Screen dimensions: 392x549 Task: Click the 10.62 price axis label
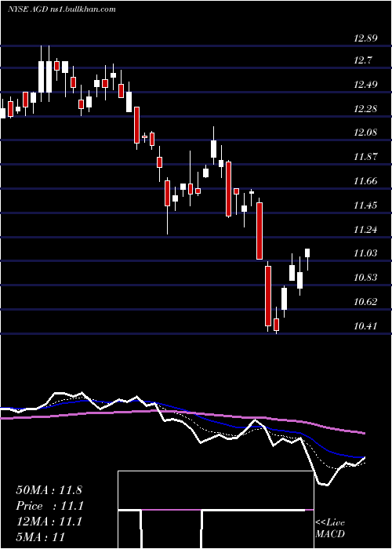(366, 301)
